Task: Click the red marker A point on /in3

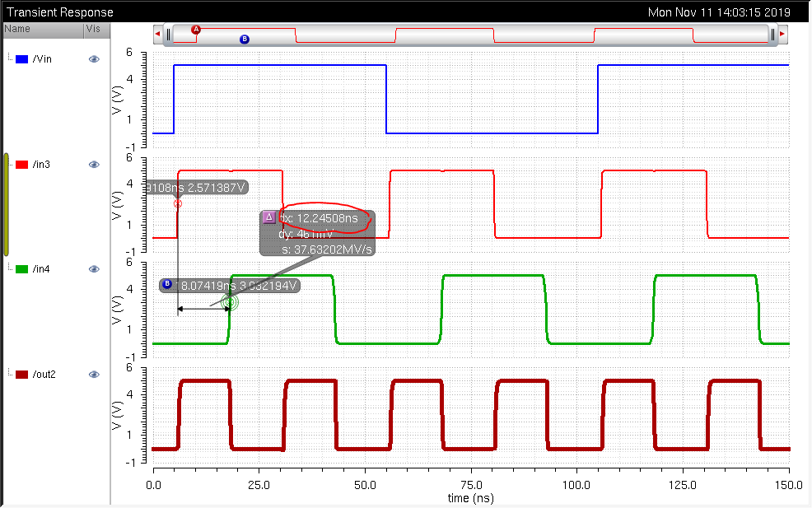Action: coord(178,203)
